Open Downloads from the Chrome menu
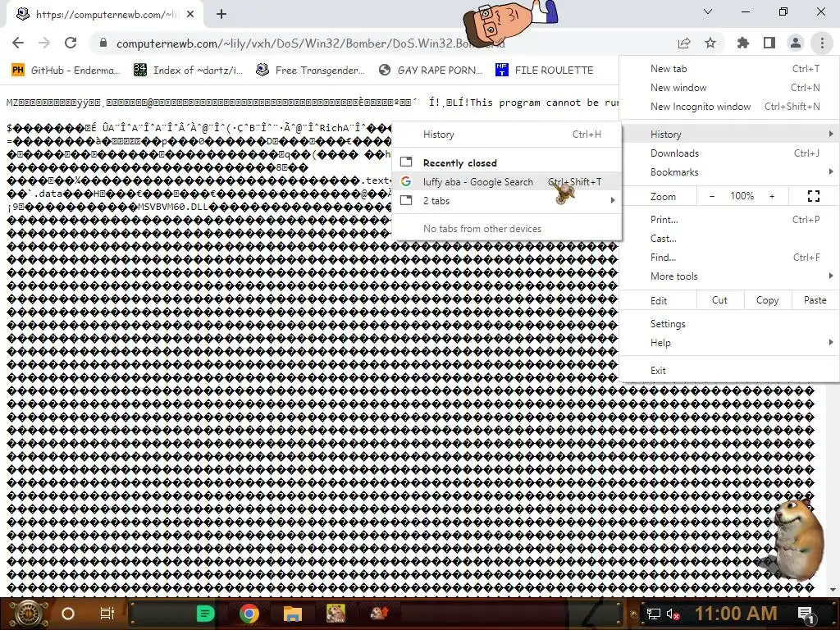Viewport: 840px width, 630px height. point(729,153)
